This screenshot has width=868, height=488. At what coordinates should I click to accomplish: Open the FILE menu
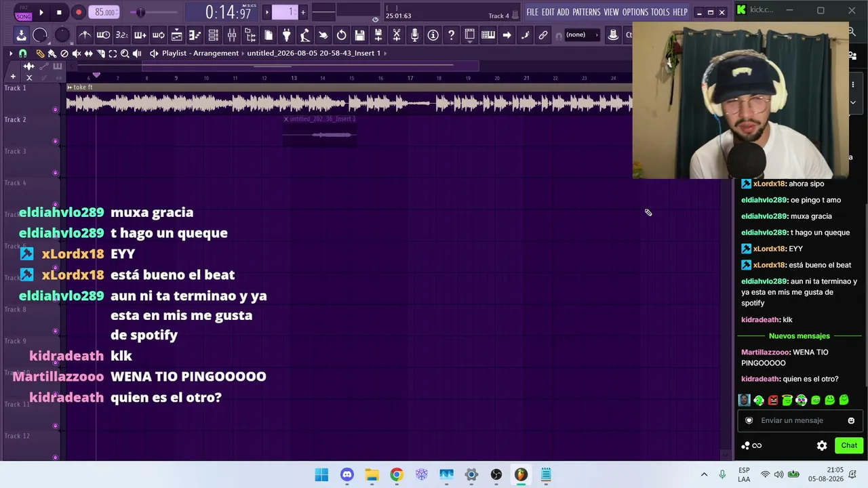532,12
